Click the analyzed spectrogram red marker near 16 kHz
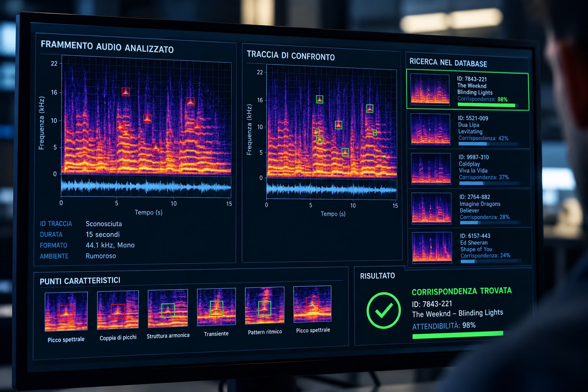 click(x=126, y=92)
